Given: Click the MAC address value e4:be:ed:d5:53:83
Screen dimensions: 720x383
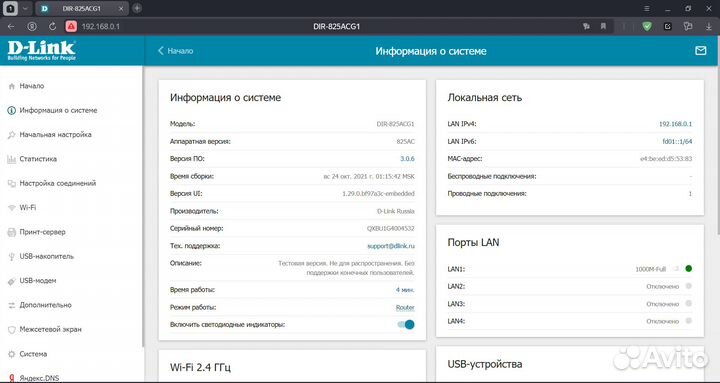Looking at the screenshot, I should tap(666, 159).
